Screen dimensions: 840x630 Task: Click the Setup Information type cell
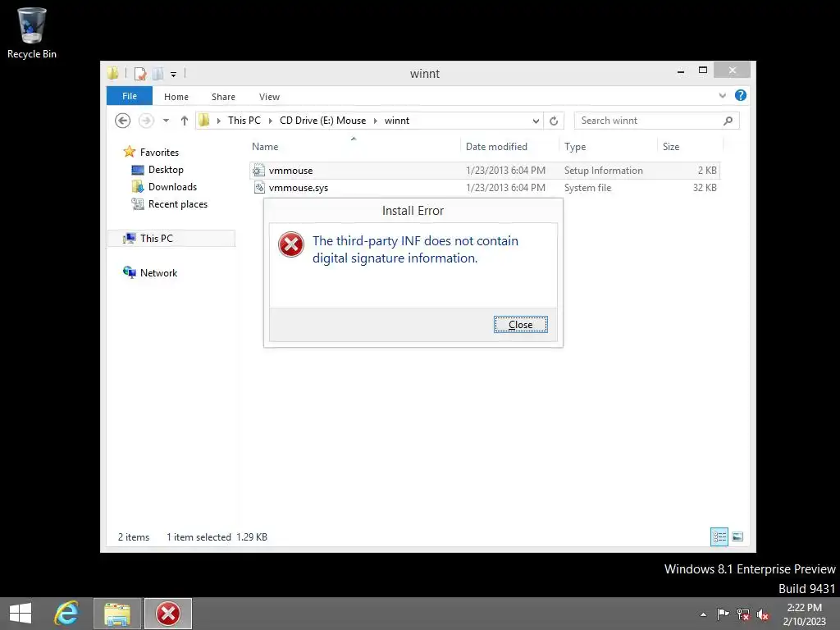pyautogui.click(x=603, y=171)
